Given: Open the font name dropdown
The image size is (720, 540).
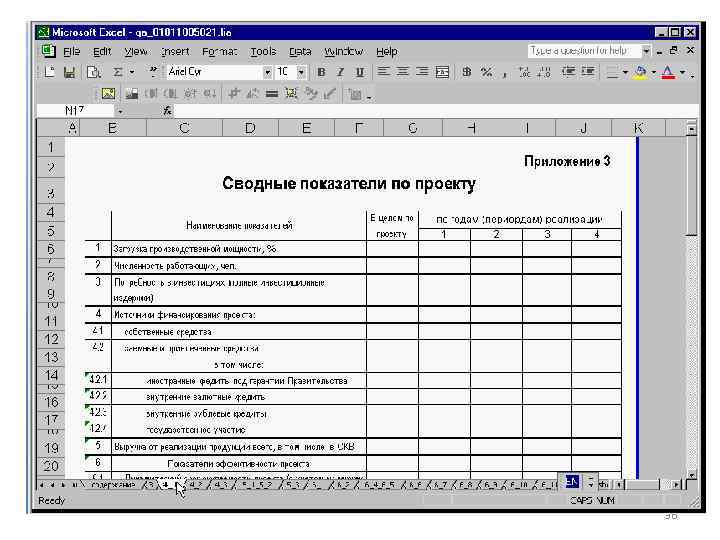Looking at the screenshot, I should (267, 72).
